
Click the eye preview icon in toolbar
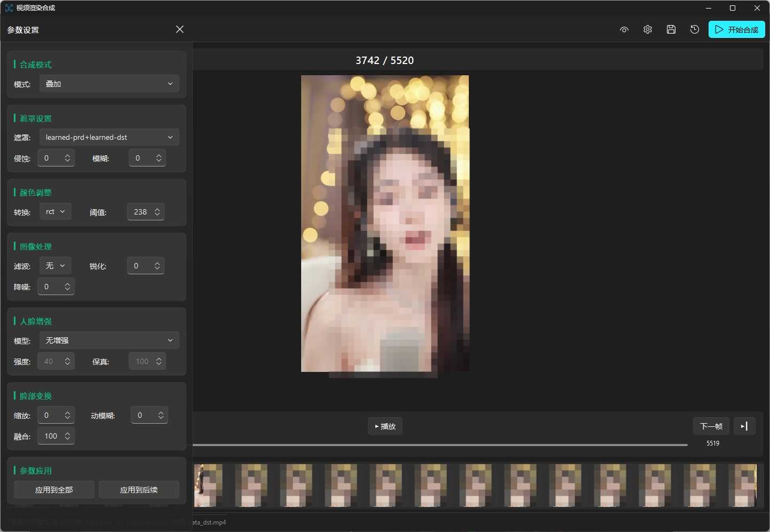(x=624, y=30)
